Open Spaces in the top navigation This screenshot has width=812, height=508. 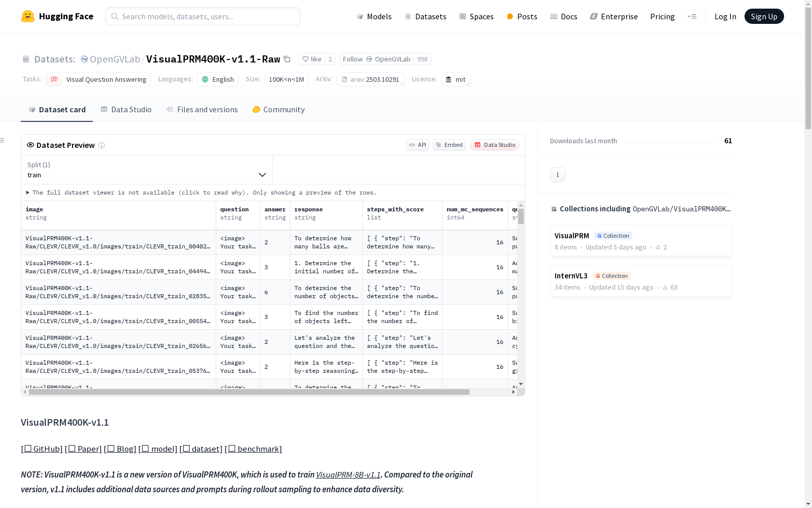[477, 16]
